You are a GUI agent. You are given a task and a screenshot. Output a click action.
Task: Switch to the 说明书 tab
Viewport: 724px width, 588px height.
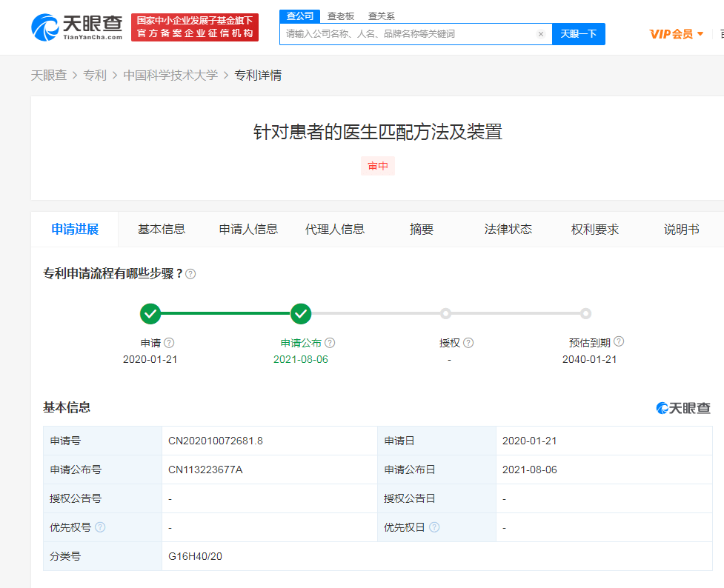681,230
